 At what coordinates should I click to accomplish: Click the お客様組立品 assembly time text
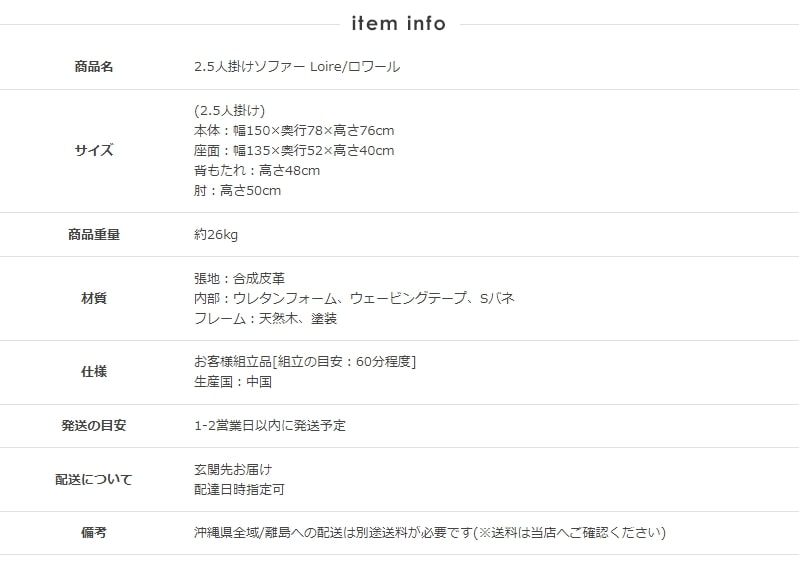(x=305, y=361)
